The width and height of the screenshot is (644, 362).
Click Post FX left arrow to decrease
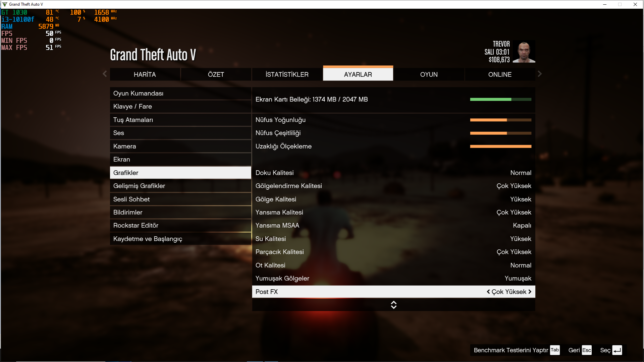[488, 292]
